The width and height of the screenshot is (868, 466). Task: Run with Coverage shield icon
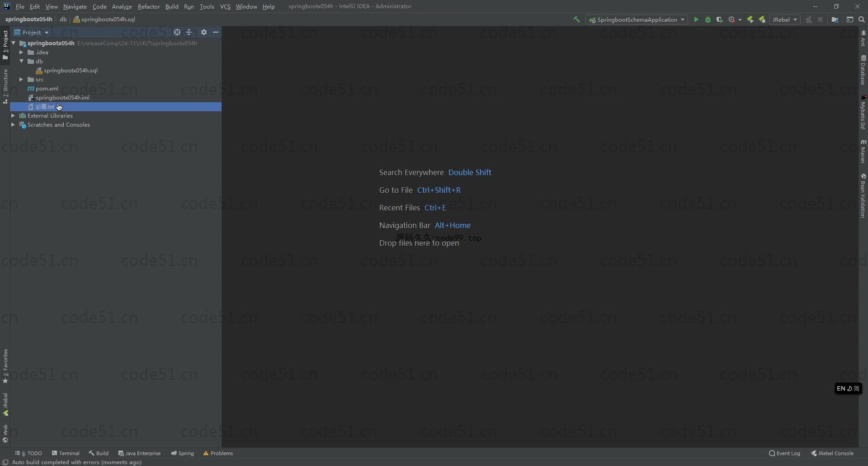click(x=720, y=19)
